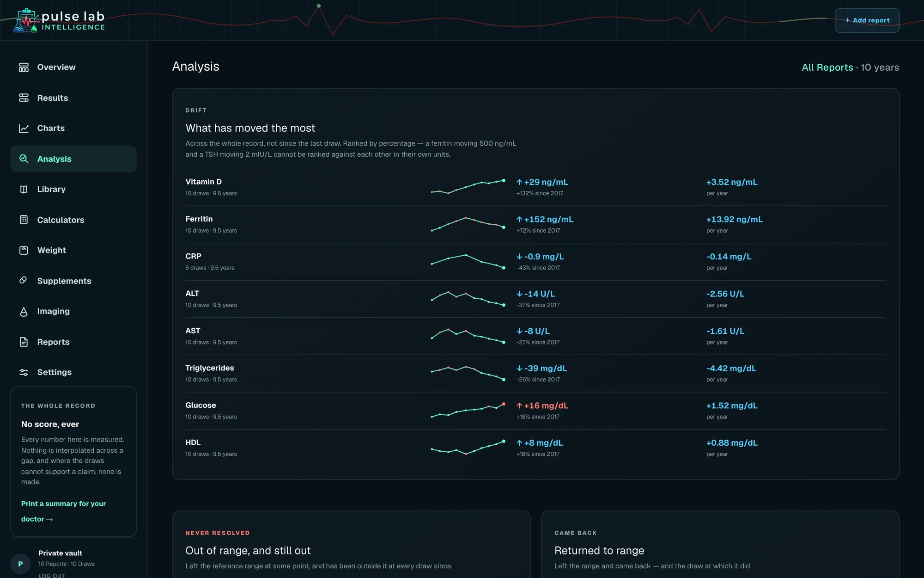Open Print a summary for your doctor link
This screenshot has height=578, width=924.
click(x=63, y=511)
